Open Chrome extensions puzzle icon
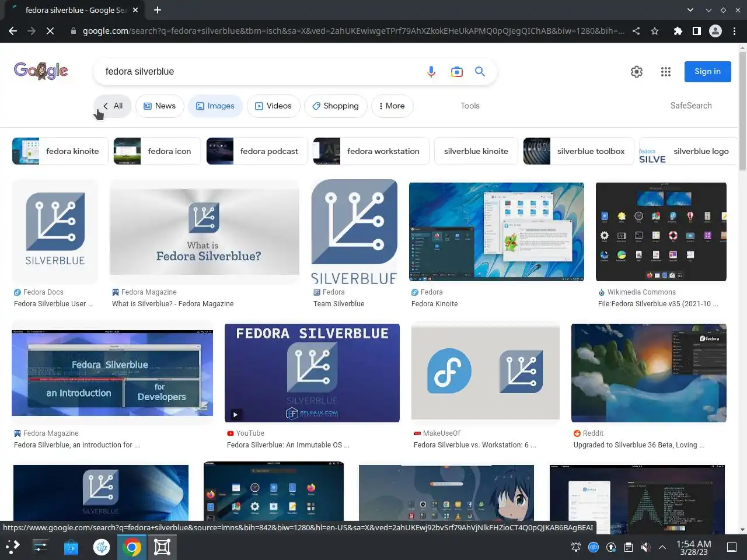The image size is (747, 560). click(x=678, y=31)
